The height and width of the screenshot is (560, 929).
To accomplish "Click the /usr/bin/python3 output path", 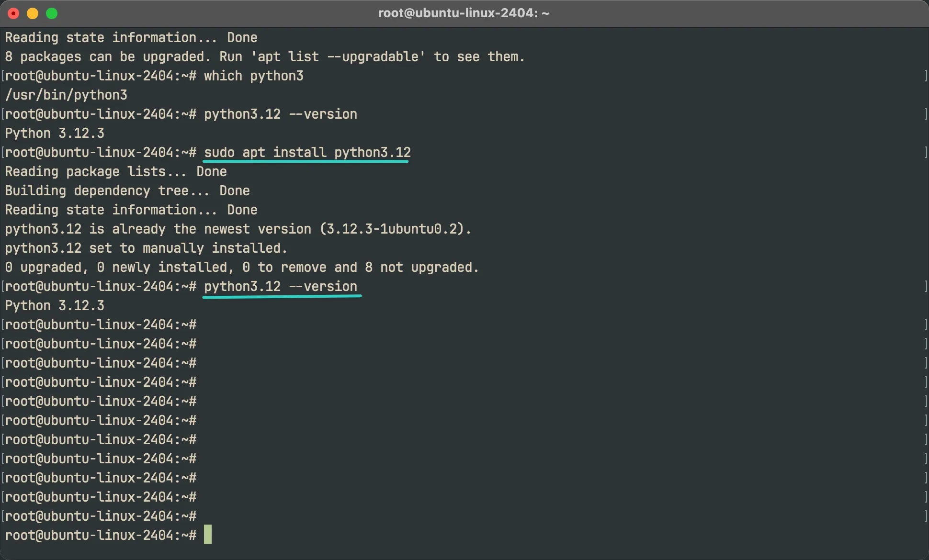I will 66,95.
